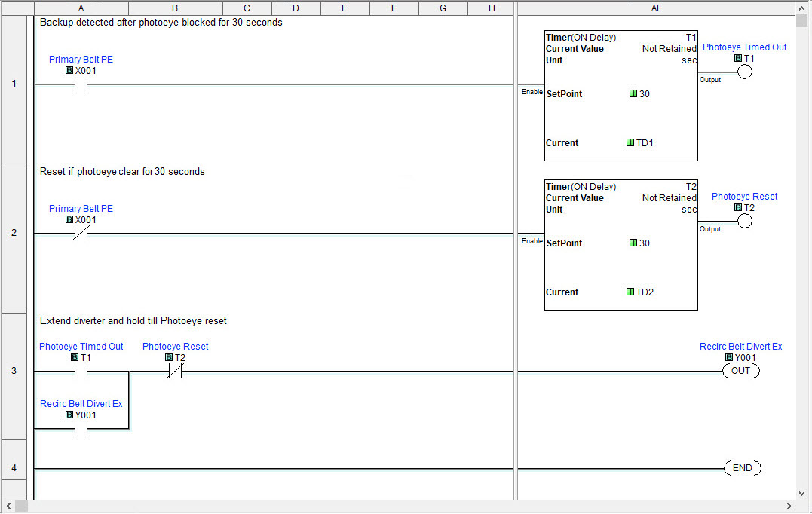Click the vertical scrollbar thumb
This screenshot has height=514, width=812.
(x=801, y=20)
